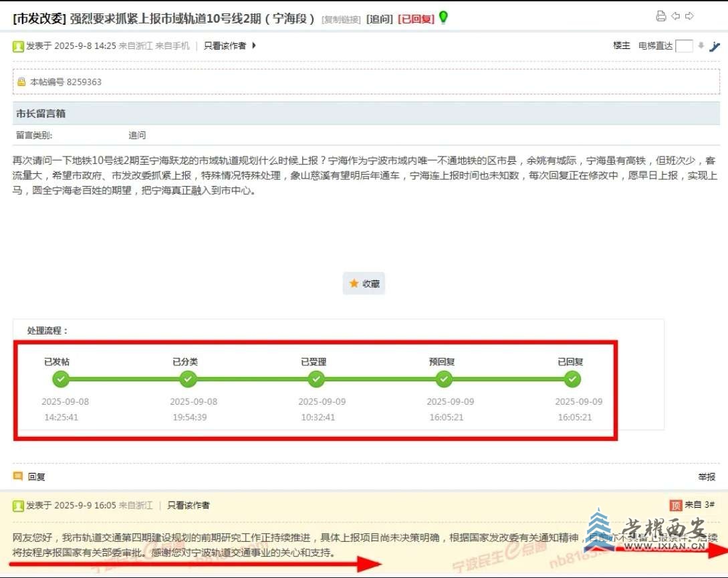Click the escalator jump icon near 电梯直达
The height and width of the screenshot is (578, 728).
coord(716,45)
